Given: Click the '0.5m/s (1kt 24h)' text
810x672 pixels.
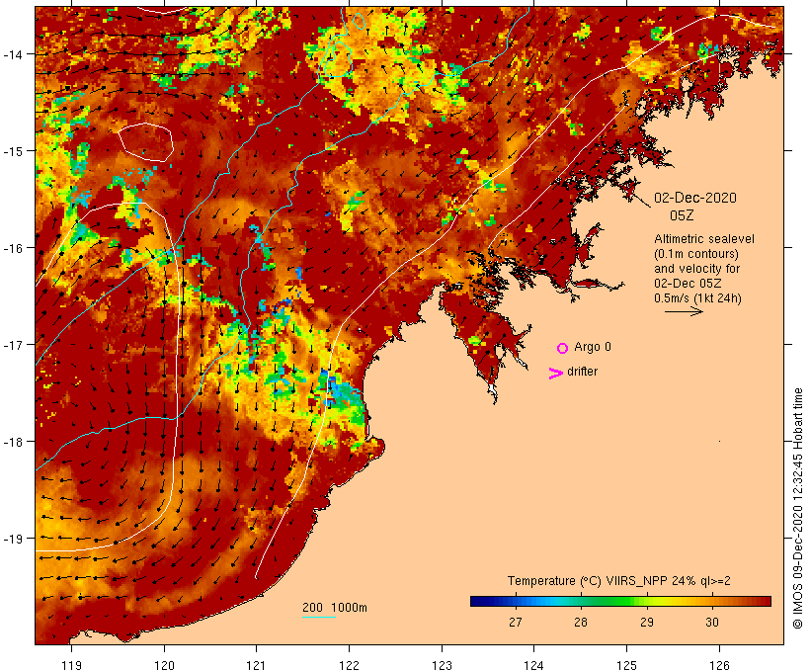Looking at the screenshot, I should point(698,298).
